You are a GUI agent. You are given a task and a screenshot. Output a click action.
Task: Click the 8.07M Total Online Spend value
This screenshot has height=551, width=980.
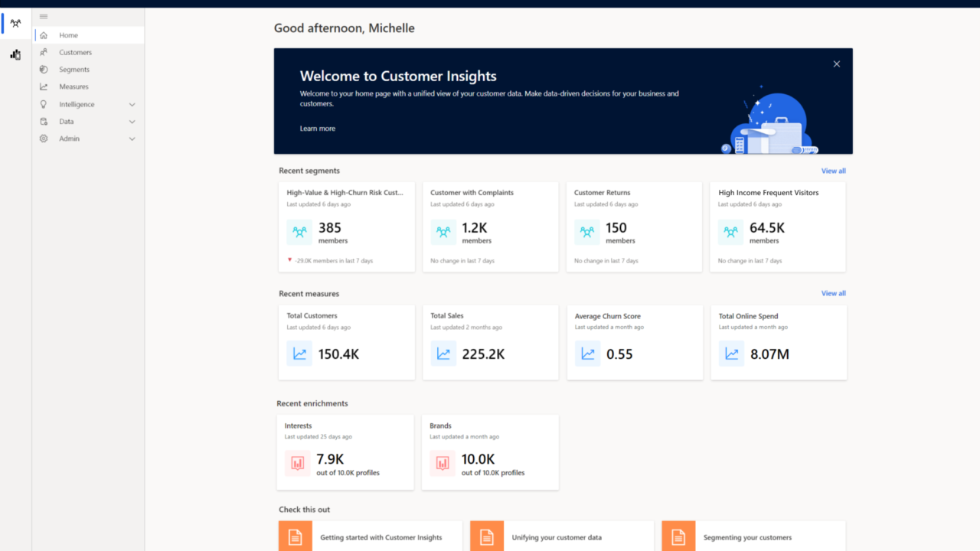[769, 354]
